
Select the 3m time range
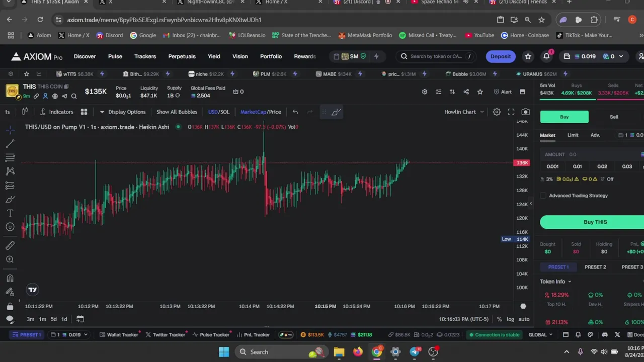tap(31, 319)
